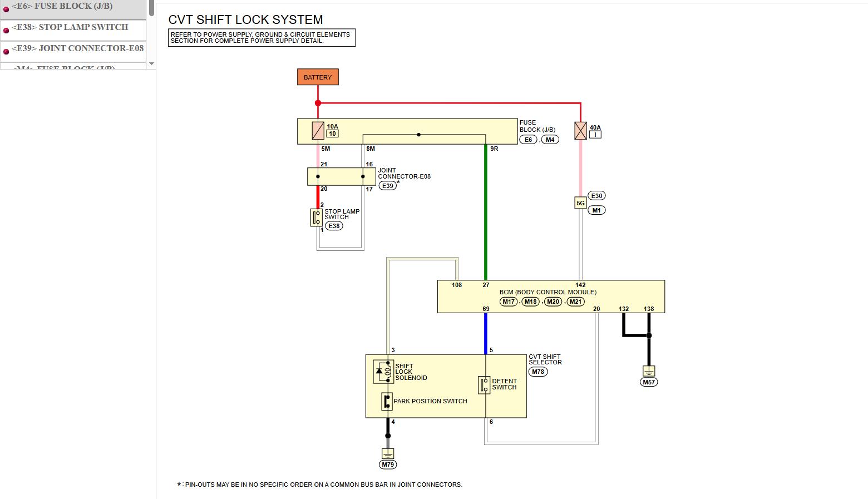This screenshot has height=499, width=868.
Task: Click the M1 connector label
Action: click(596, 210)
